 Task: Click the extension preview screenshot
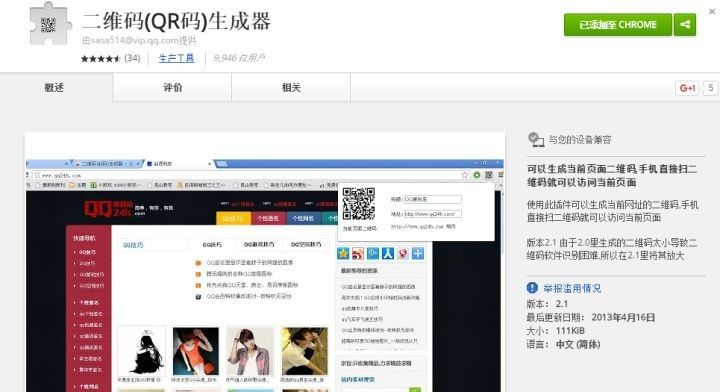(265, 263)
